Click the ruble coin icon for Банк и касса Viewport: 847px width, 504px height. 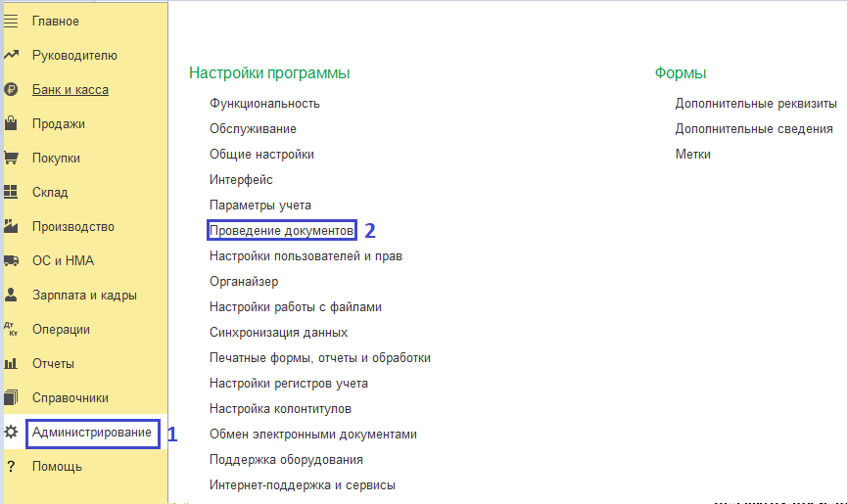tap(12, 90)
